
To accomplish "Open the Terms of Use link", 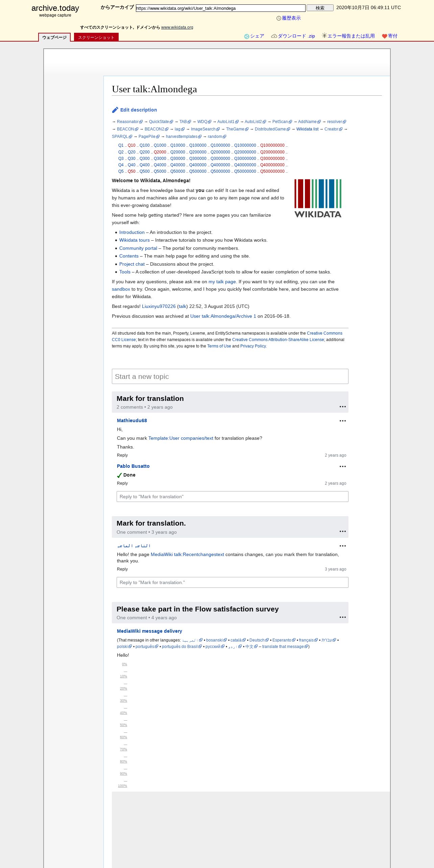I will (219, 346).
